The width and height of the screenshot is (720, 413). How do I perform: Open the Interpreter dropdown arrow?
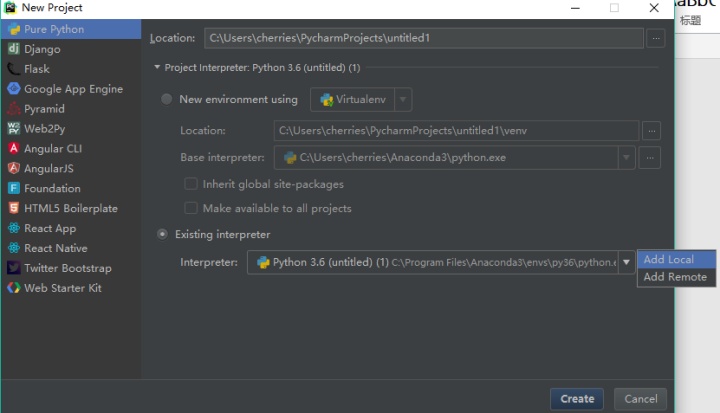pos(626,262)
